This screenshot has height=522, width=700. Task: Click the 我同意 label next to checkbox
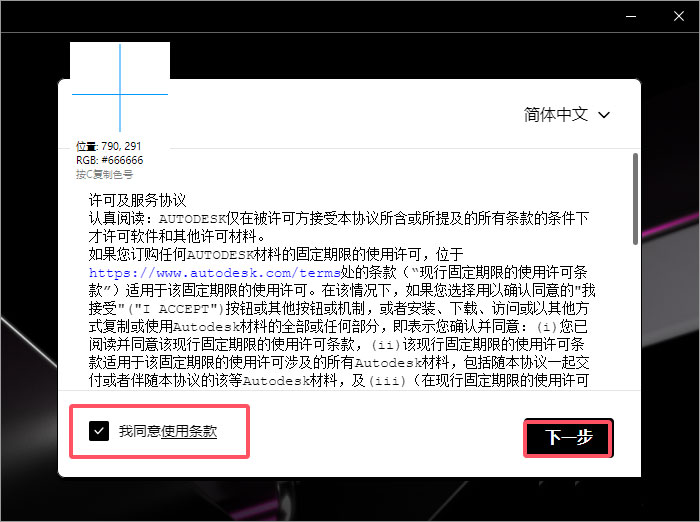click(139, 431)
